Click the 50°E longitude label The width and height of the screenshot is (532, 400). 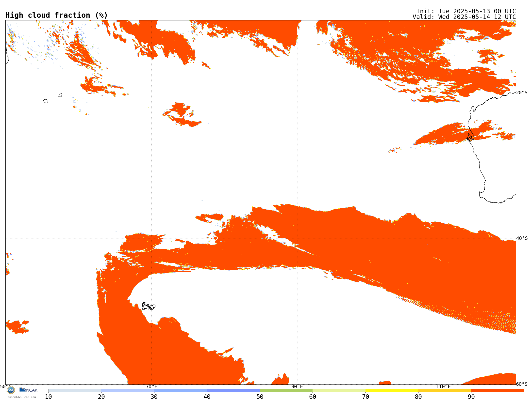point(6,387)
